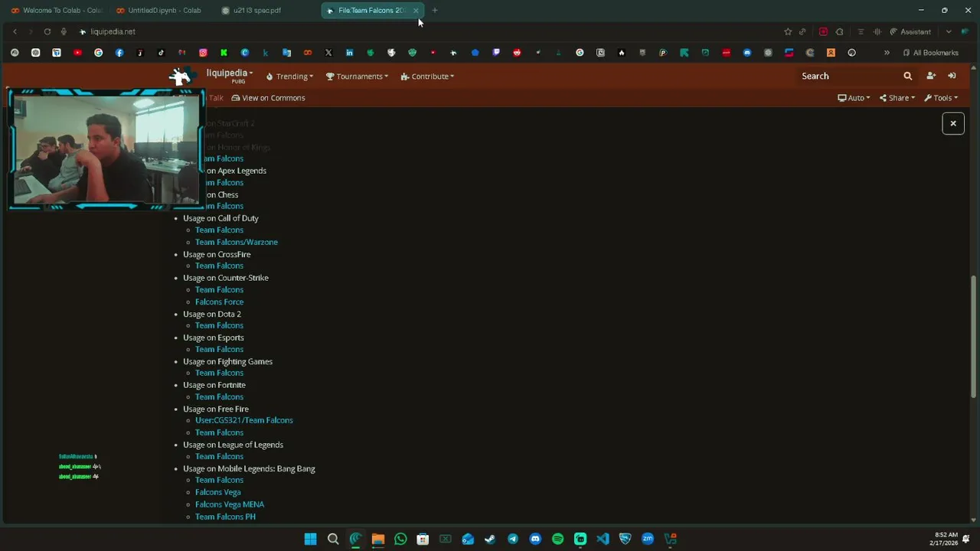The image size is (980, 551).
Task: Open the Facebook bookmark icon
Action: tap(119, 53)
